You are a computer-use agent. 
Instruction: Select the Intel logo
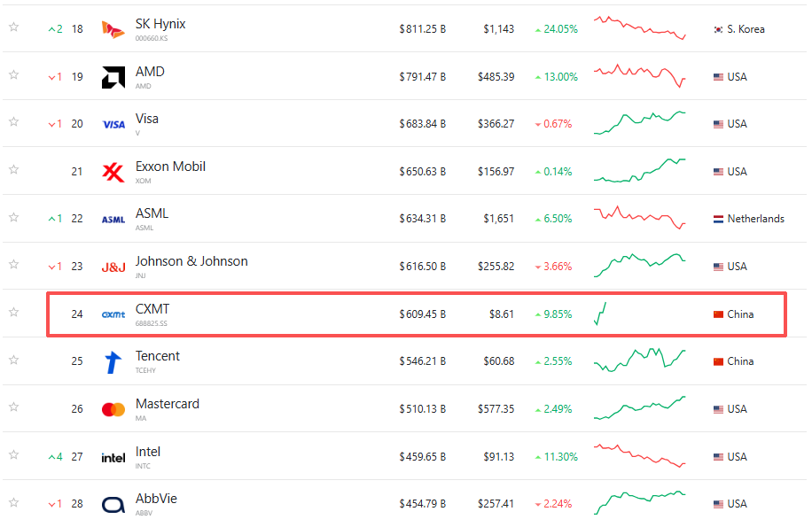(113, 458)
